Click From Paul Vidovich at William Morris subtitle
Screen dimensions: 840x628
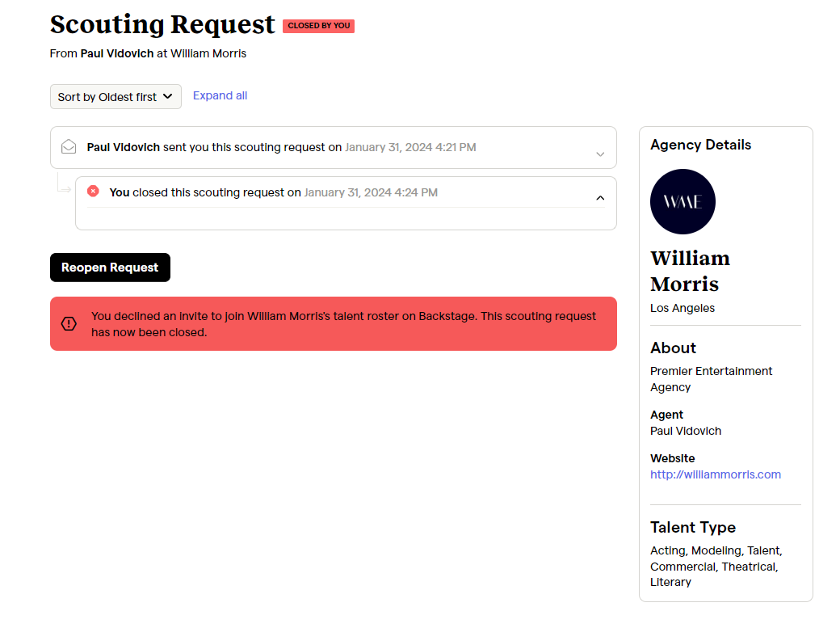[x=148, y=53]
